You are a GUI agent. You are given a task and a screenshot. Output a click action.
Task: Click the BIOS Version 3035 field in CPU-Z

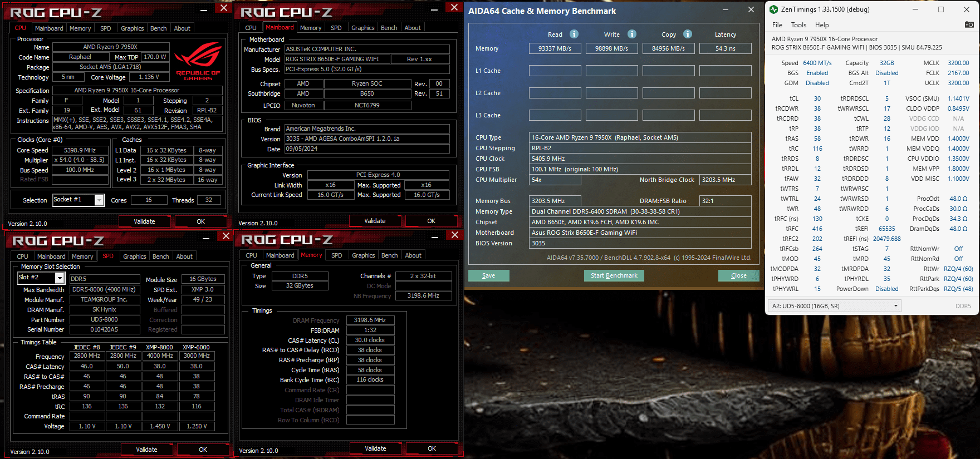click(367, 139)
